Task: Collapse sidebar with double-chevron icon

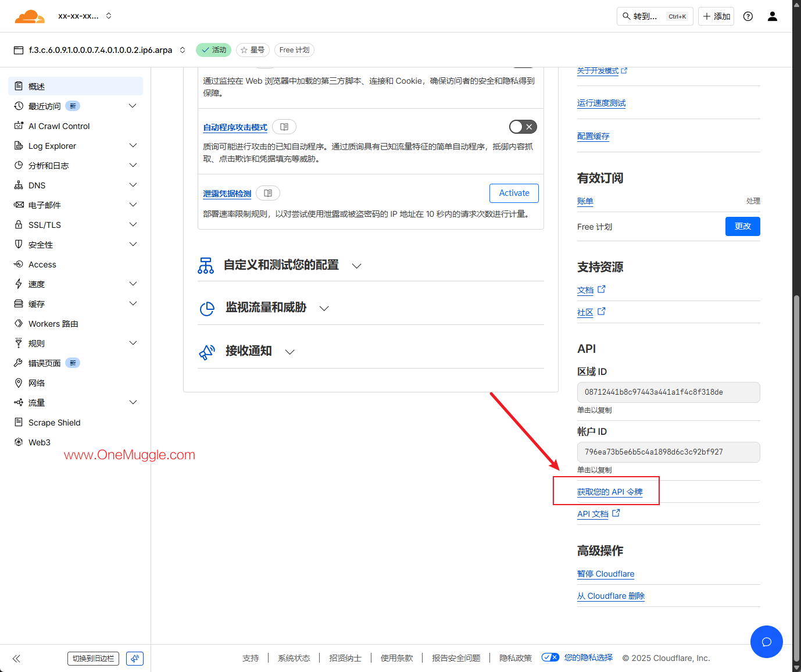Action: tap(16, 659)
